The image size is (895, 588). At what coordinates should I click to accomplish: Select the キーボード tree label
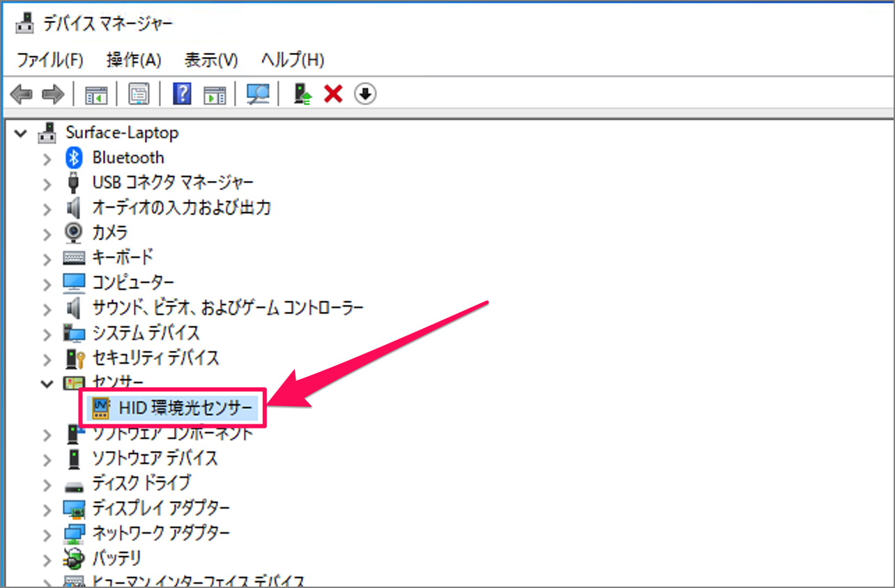click(x=123, y=258)
